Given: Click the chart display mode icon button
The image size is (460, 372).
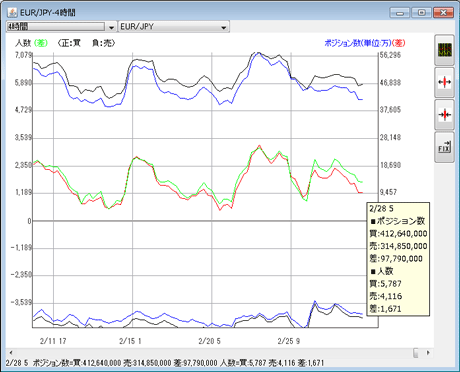Looking at the screenshot, I should click(x=444, y=50).
